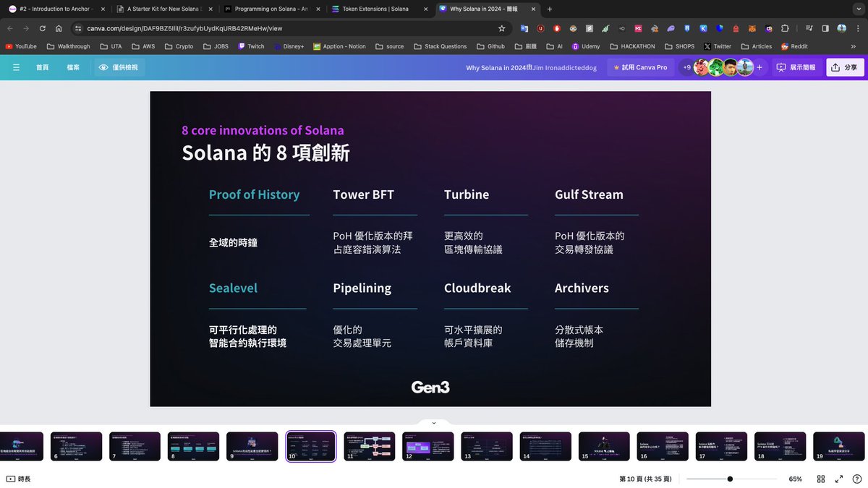Click 試用 Canva Pro button

(x=640, y=67)
